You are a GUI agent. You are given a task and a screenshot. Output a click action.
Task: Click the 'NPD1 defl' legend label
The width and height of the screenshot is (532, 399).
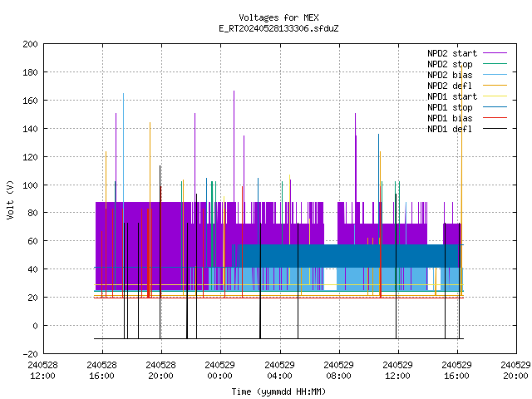(x=450, y=130)
